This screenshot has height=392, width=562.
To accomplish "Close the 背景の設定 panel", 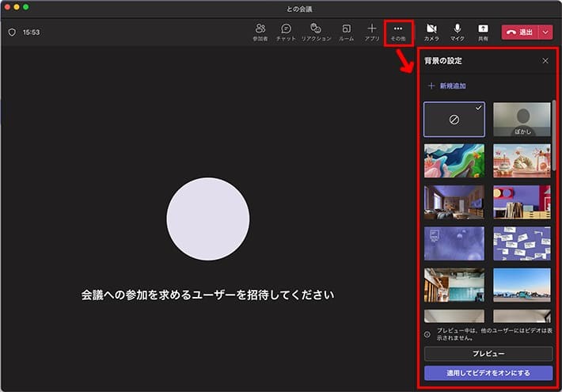I will (545, 61).
